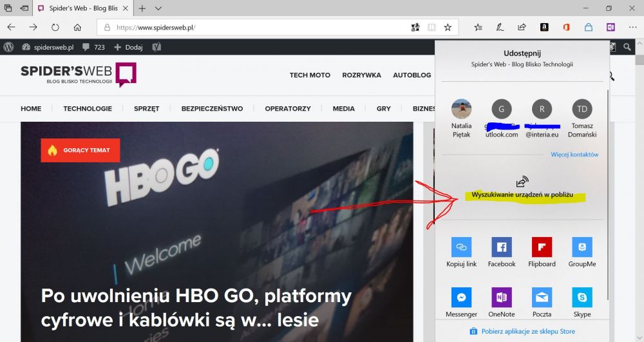Click the Share page toolbar icon
Viewport: 644px width, 342px height.
pos(522,28)
